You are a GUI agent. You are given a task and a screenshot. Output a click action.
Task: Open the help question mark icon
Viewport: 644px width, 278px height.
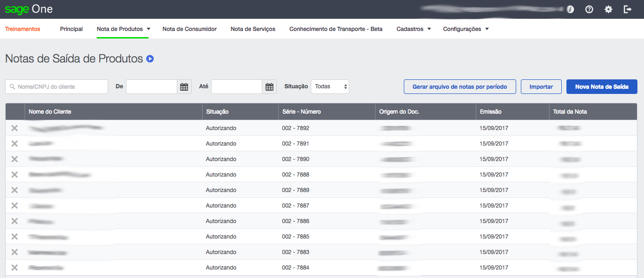click(x=589, y=9)
